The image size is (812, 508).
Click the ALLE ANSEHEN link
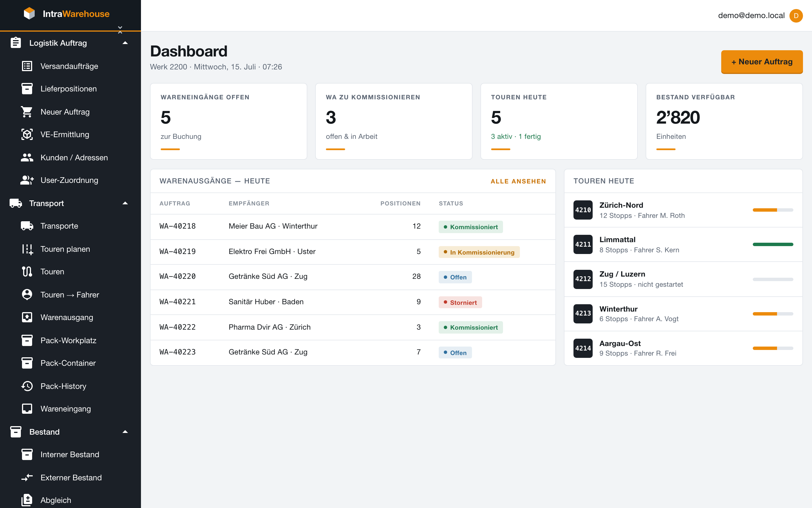pyautogui.click(x=518, y=181)
